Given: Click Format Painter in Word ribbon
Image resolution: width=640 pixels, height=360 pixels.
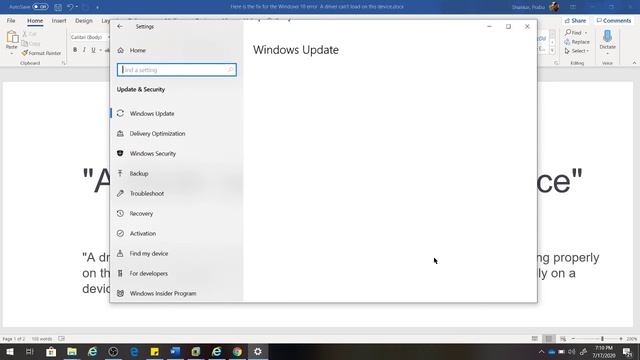Looking at the screenshot, I should tap(42, 53).
